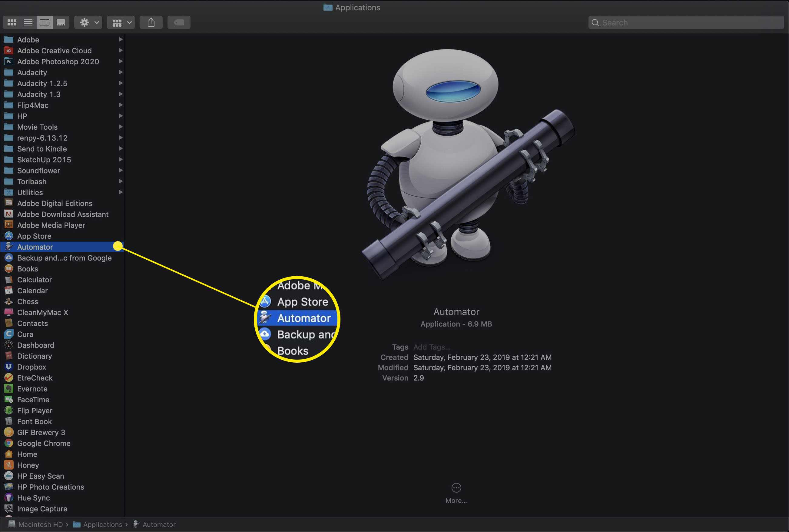Switch to column view in toolbar

[45, 22]
